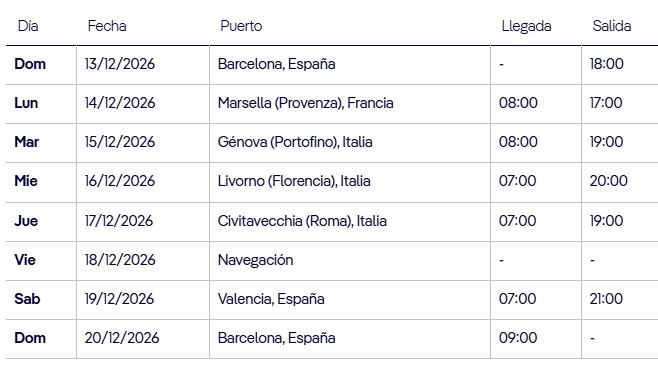The width and height of the screenshot is (658, 367).
Task: Select Valencia, España port cell
Action: click(271, 299)
